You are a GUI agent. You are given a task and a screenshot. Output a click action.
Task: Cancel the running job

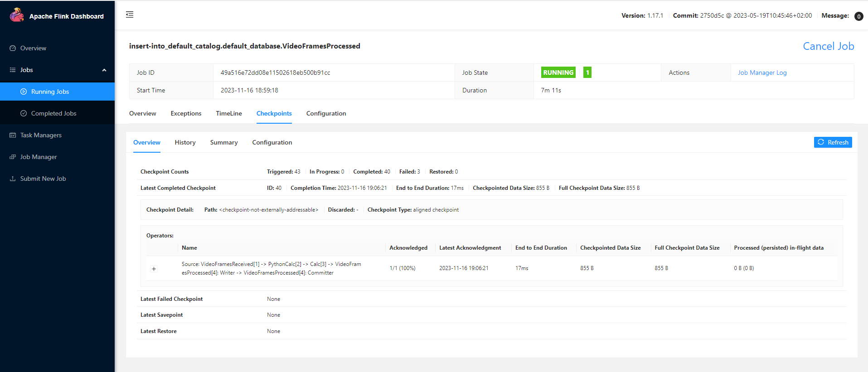[828, 46]
